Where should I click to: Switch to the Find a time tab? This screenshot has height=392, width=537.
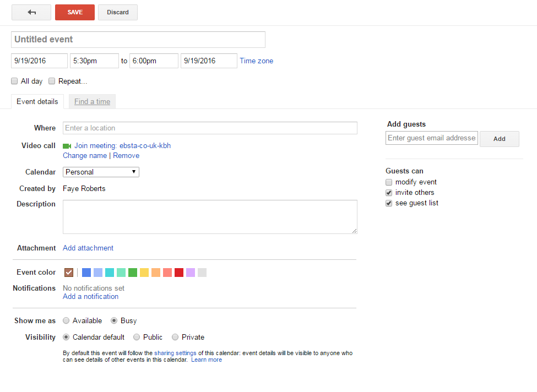click(x=92, y=102)
